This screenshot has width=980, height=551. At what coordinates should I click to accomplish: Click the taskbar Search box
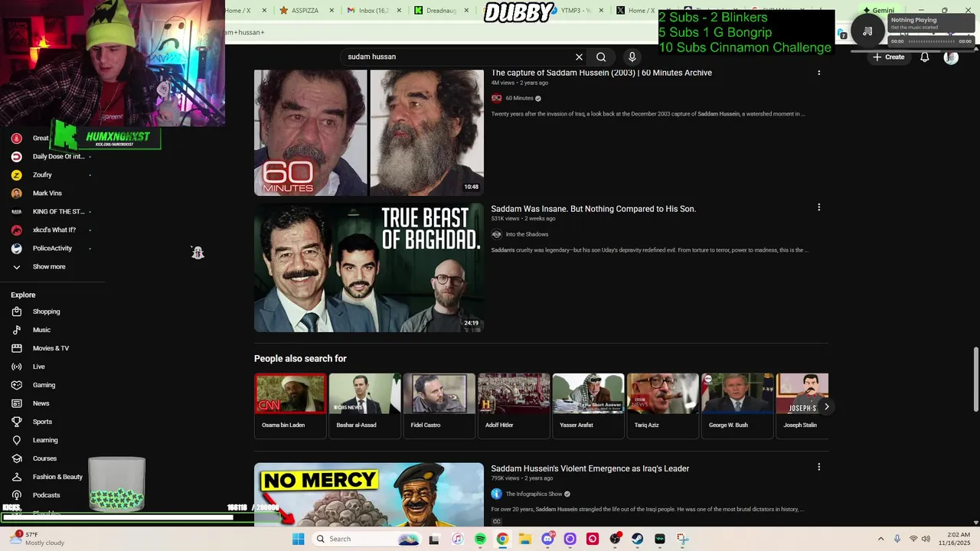click(367, 539)
